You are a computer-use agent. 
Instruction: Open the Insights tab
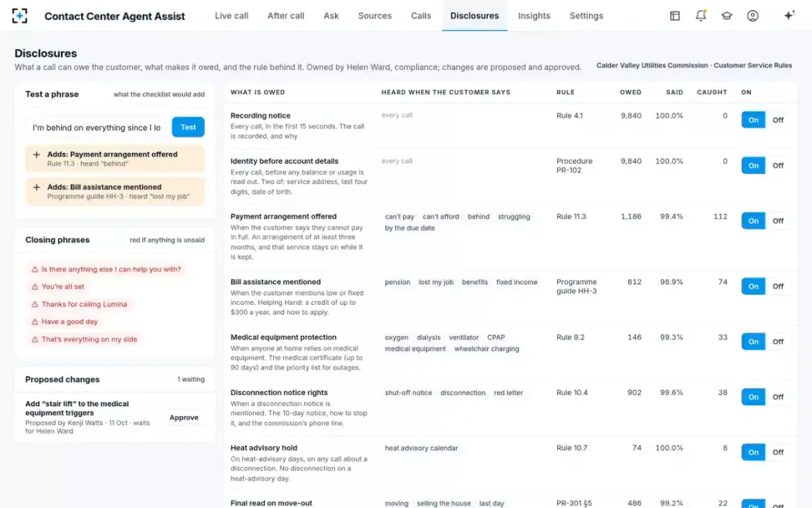pyautogui.click(x=534, y=16)
